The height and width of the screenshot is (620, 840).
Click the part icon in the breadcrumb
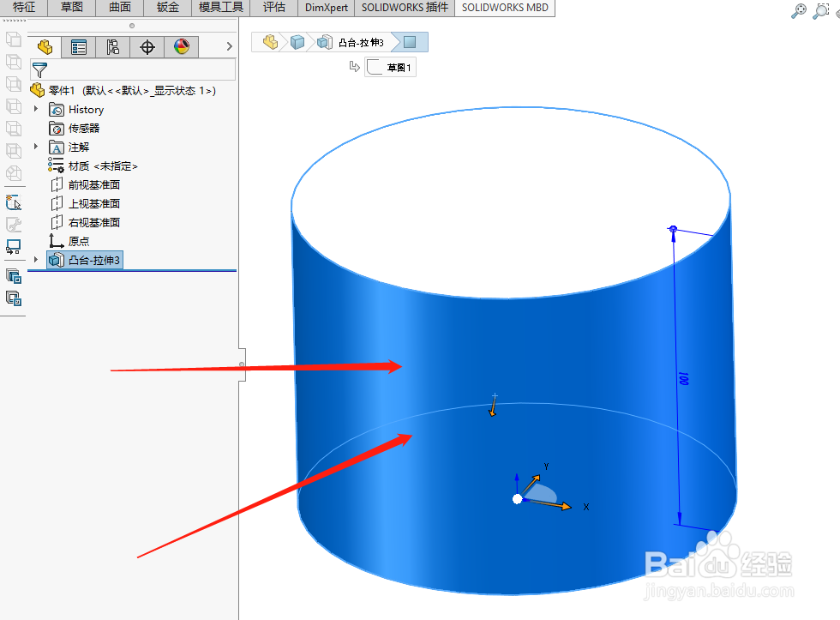click(271, 42)
